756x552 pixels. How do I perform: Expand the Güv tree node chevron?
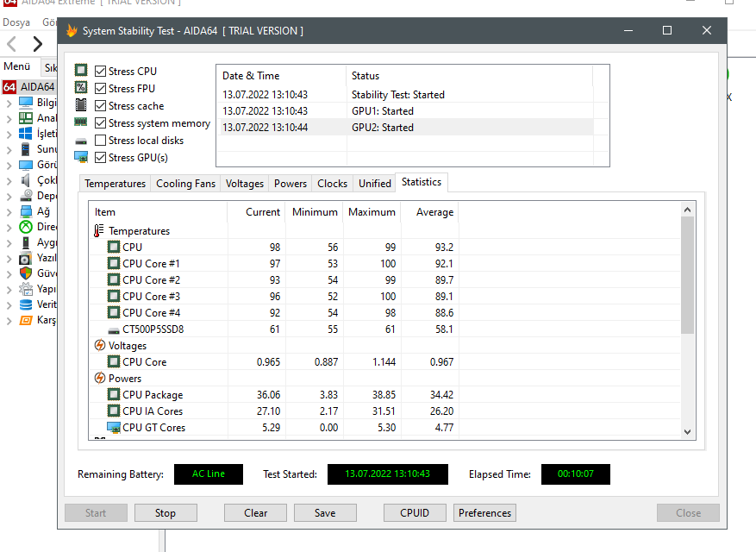[x=9, y=274]
